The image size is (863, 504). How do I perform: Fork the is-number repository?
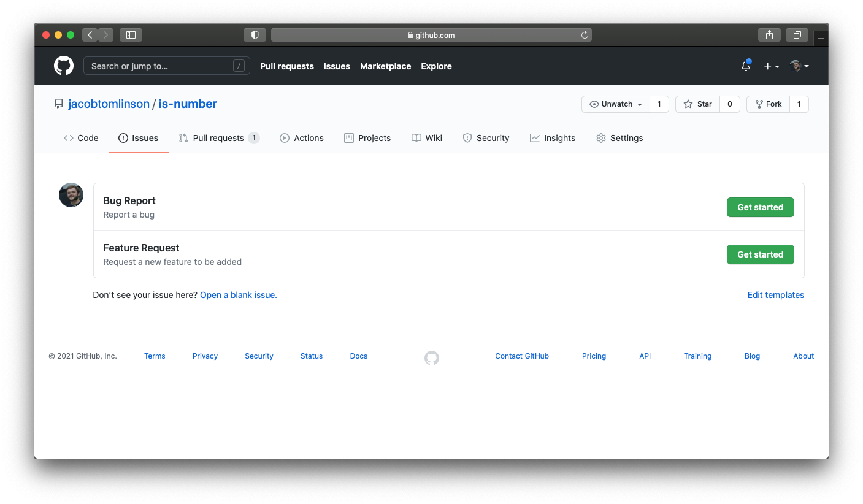click(x=768, y=104)
